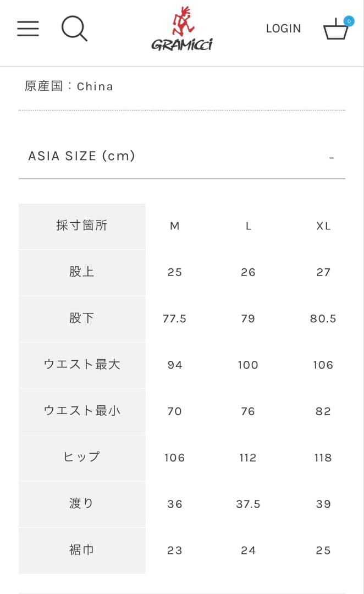Open the hamburger navigation menu
Viewport: 364px width, 594px height.
[28, 29]
